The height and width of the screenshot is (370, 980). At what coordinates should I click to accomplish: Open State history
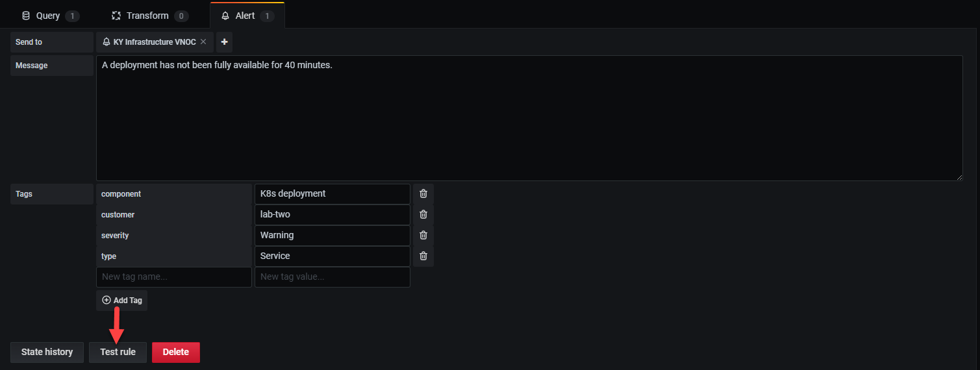click(x=47, y=352)
